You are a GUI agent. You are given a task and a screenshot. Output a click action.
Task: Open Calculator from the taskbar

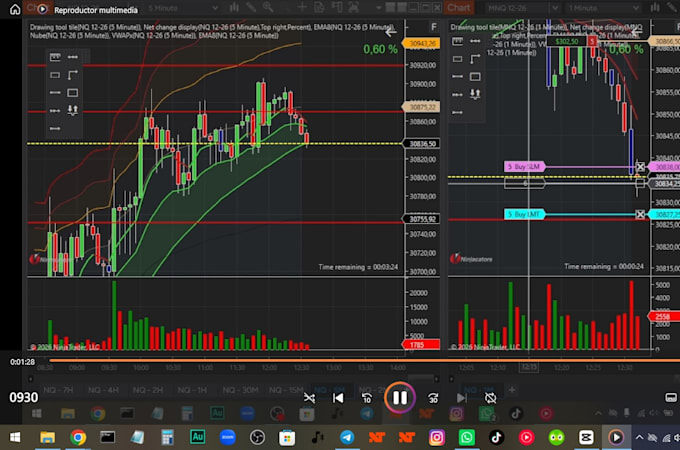tap(167, 437)
